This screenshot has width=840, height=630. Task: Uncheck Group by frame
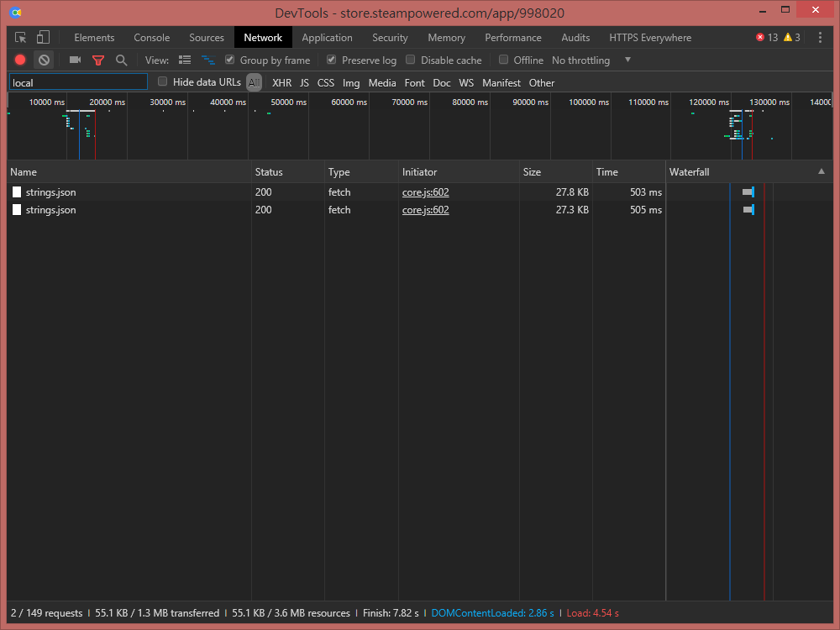click(229, 60)
